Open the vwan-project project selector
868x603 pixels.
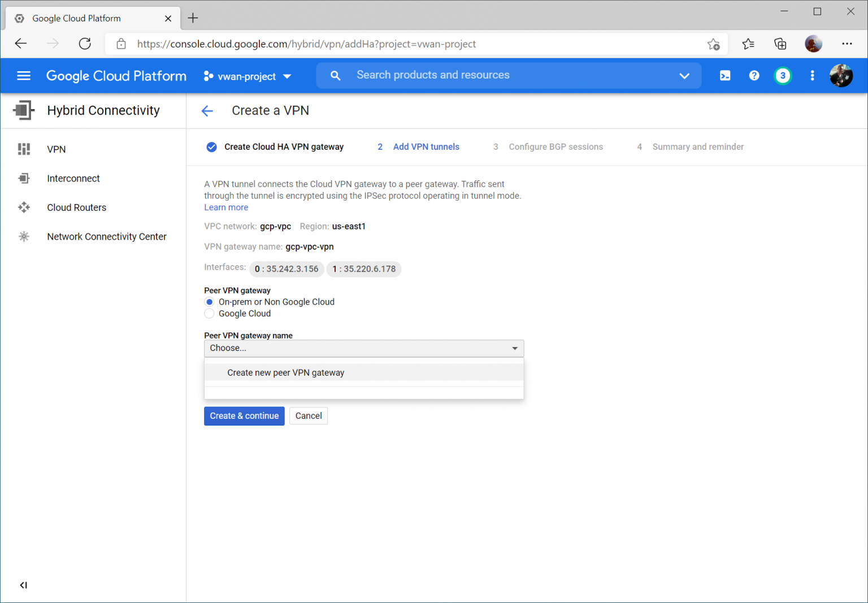(247, 76)
